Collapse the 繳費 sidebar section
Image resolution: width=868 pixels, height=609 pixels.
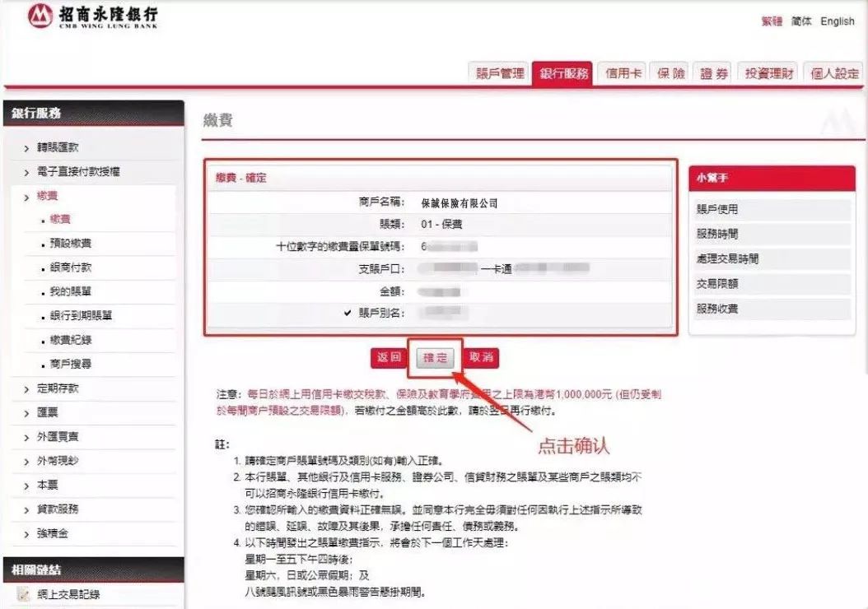click(47, 196)
